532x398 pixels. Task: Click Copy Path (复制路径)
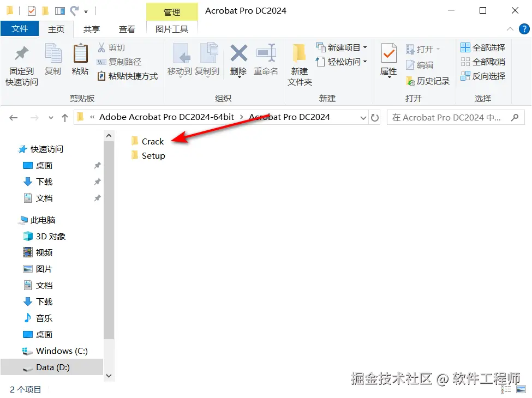[119, 62]
